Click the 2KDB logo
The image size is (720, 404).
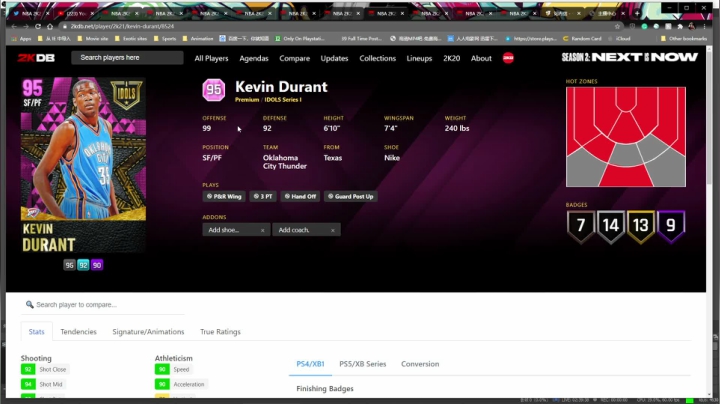pyautogui.click(x=36, y=58)
